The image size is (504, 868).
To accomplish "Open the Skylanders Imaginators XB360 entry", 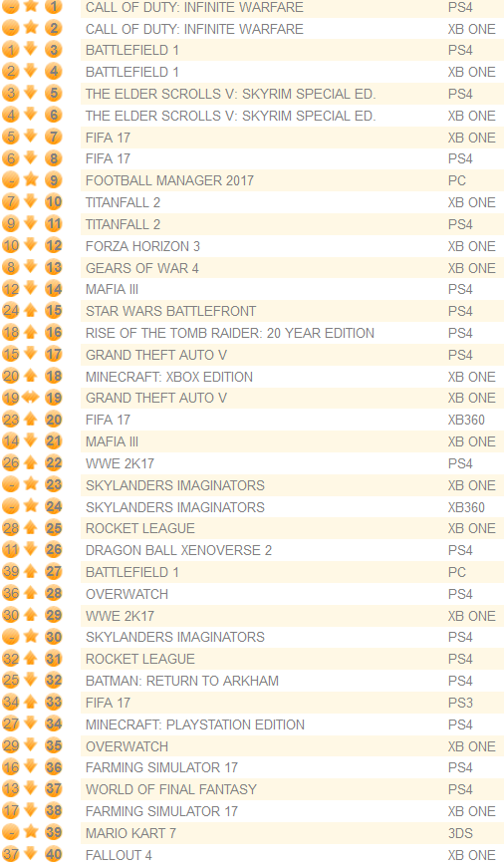I will coord(292,506).
